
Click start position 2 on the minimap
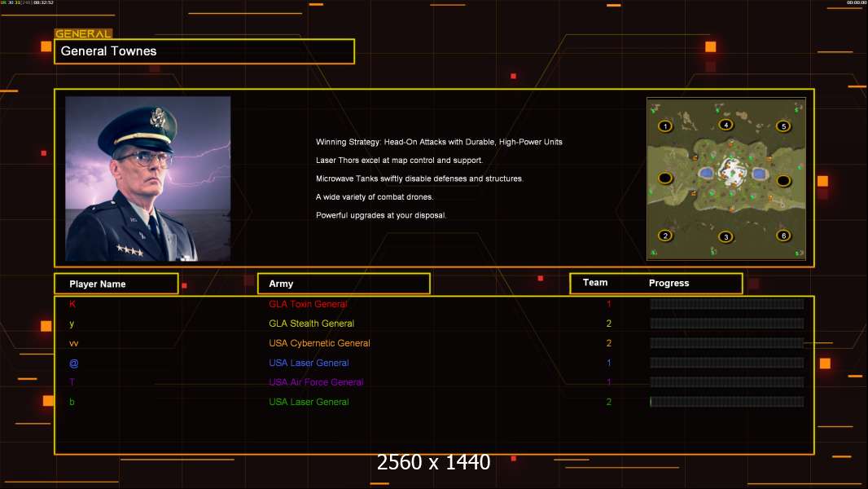click(x=665, y=236)
